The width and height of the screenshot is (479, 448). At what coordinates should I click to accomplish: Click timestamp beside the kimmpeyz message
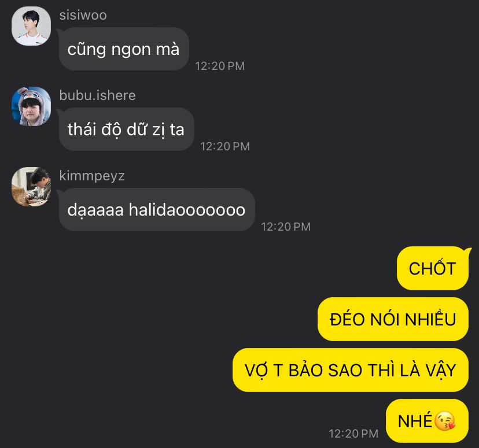tap(286, 227)
